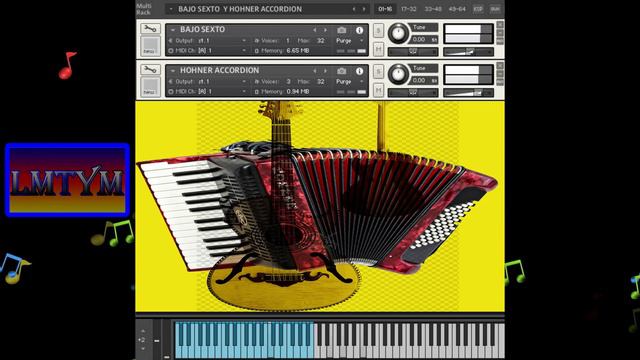
Task: Go to previous multi in Multi Rack header
Action: point(354,9)
